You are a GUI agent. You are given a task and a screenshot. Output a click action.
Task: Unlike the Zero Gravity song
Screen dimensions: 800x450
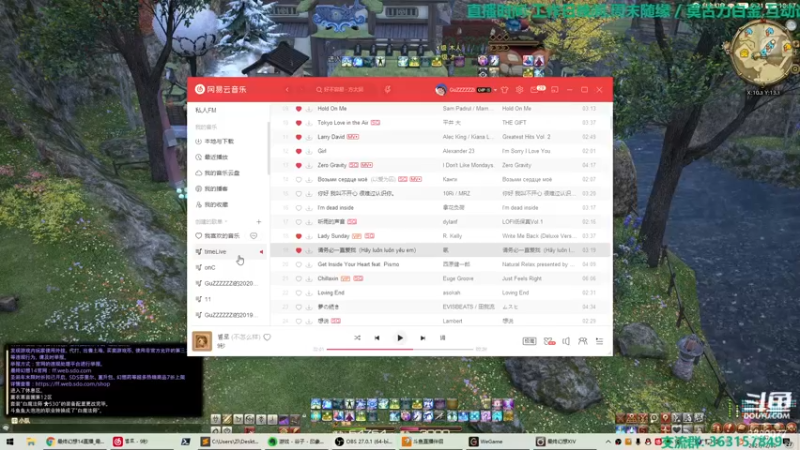click(298, 165)
